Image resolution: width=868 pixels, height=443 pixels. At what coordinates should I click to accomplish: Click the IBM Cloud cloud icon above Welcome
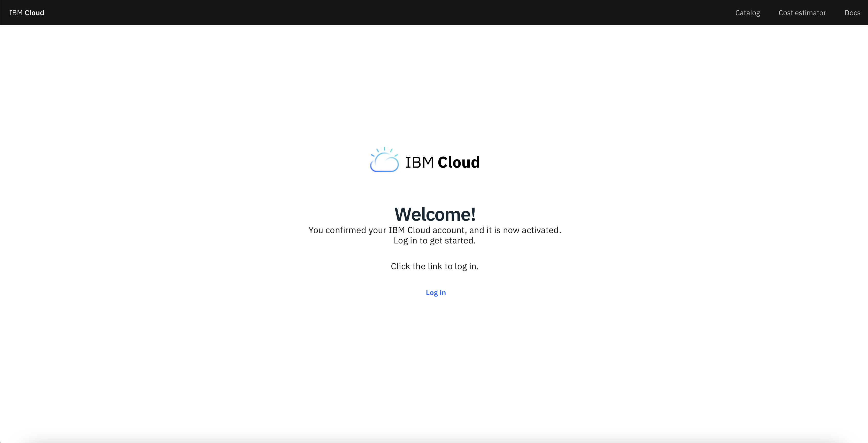coord(384,161)
